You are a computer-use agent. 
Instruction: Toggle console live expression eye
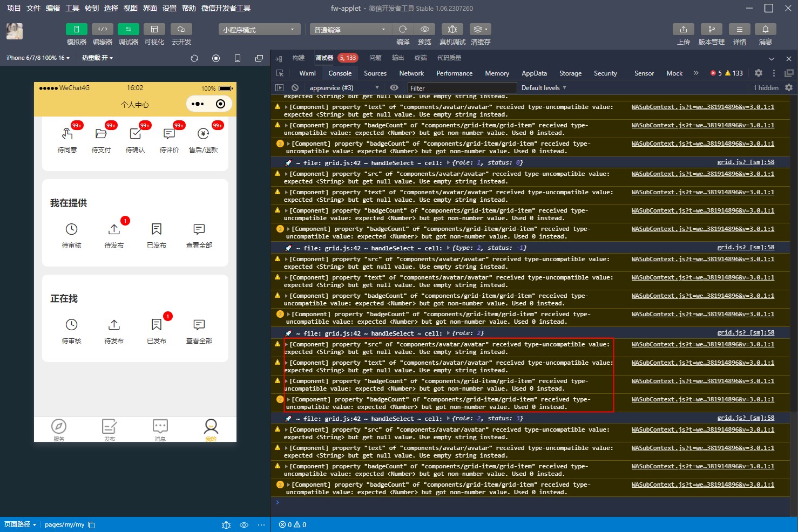point(394,87)
